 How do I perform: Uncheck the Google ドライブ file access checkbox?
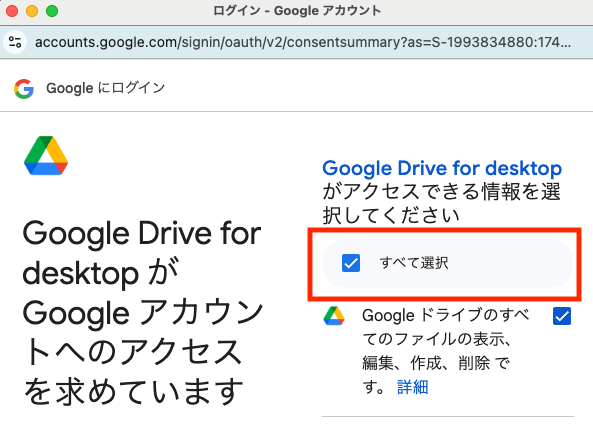click(x=562, y=316)
